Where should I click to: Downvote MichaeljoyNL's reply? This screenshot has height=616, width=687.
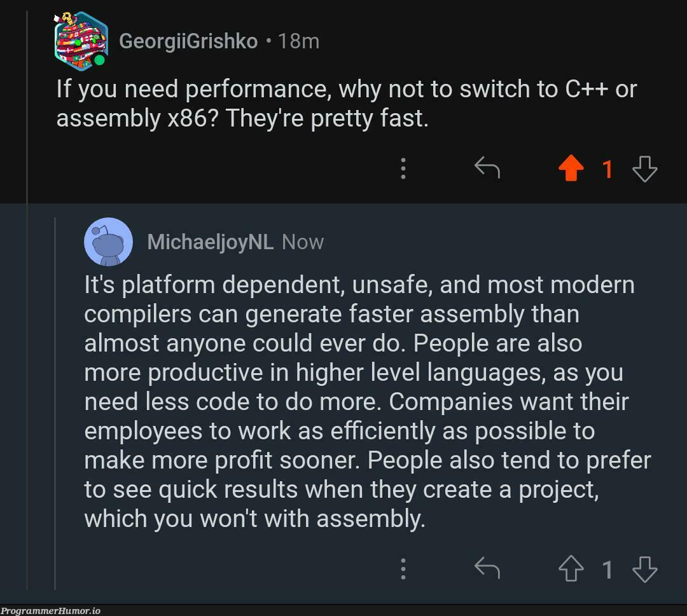tap(644, 569)
